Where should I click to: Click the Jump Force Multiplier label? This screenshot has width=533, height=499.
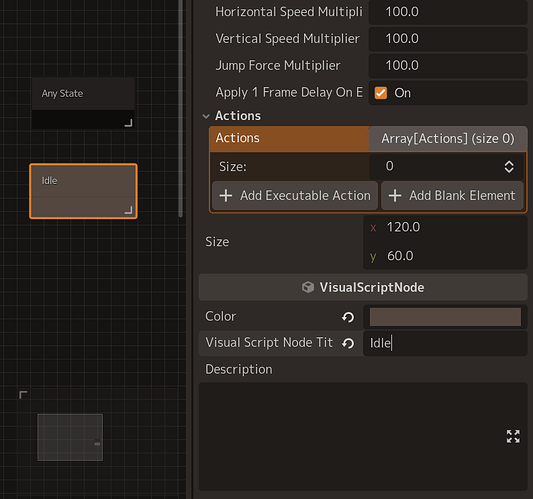pos(278,66)
